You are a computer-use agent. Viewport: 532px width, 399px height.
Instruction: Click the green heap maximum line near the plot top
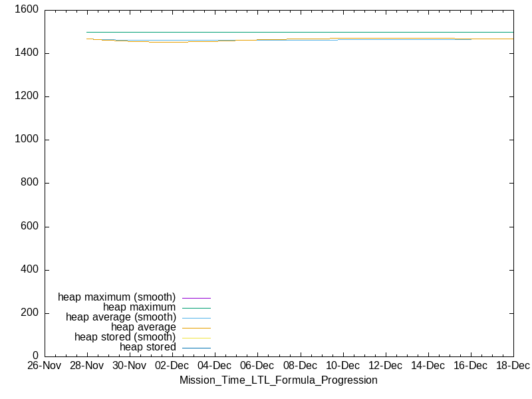click(299, 32)
